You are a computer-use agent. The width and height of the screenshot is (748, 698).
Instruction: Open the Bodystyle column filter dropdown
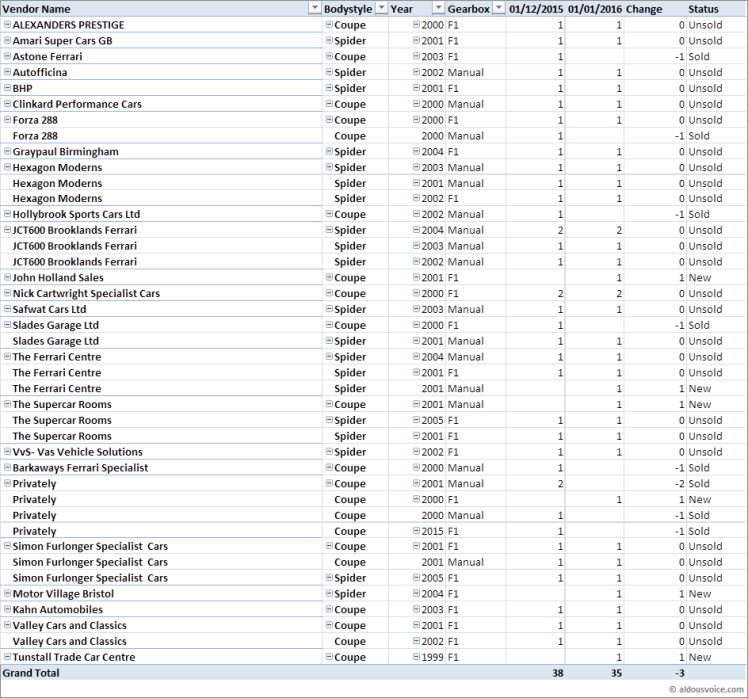380,9
